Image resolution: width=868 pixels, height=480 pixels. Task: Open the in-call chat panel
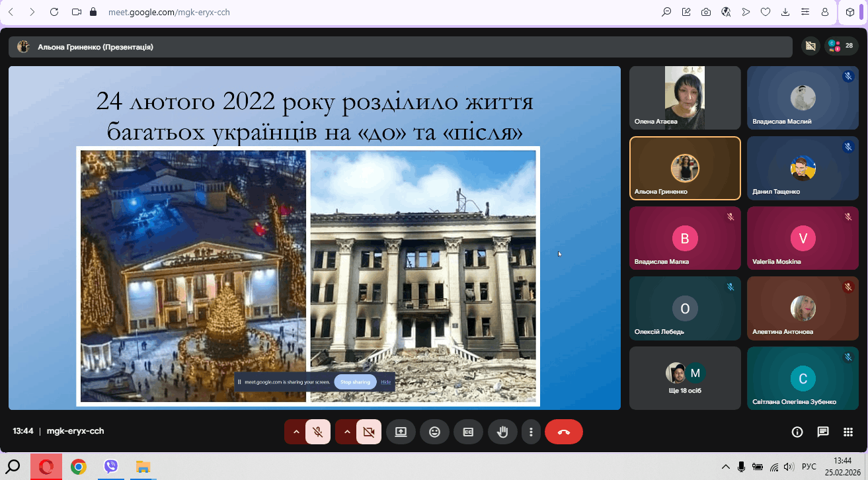click(822, 432)
